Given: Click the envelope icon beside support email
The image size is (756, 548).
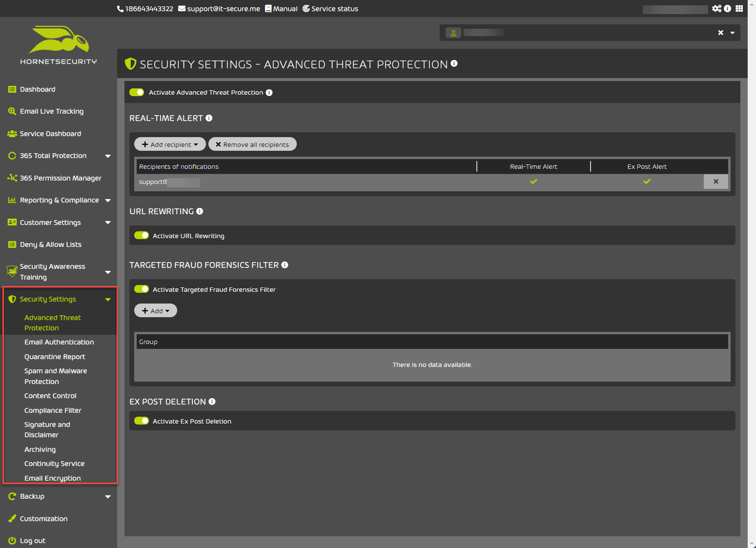Looking at the screenshot, I should point(182,9).
